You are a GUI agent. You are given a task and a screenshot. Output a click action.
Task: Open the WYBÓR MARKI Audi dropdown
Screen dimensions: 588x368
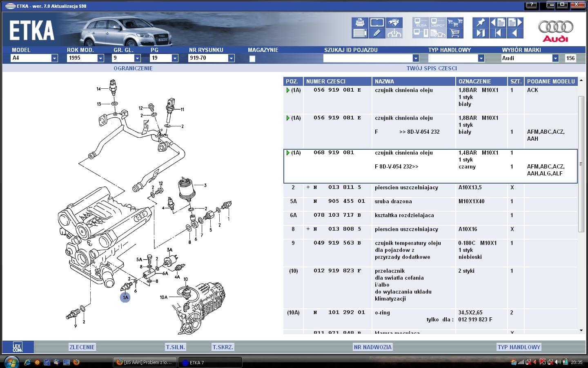click(555, 58)
